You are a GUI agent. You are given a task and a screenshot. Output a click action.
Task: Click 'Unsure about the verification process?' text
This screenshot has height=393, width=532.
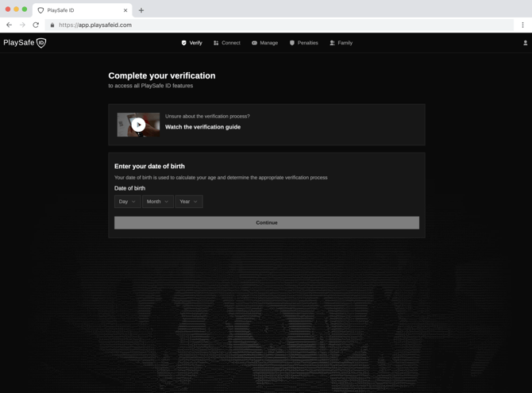tap(207, 117)
